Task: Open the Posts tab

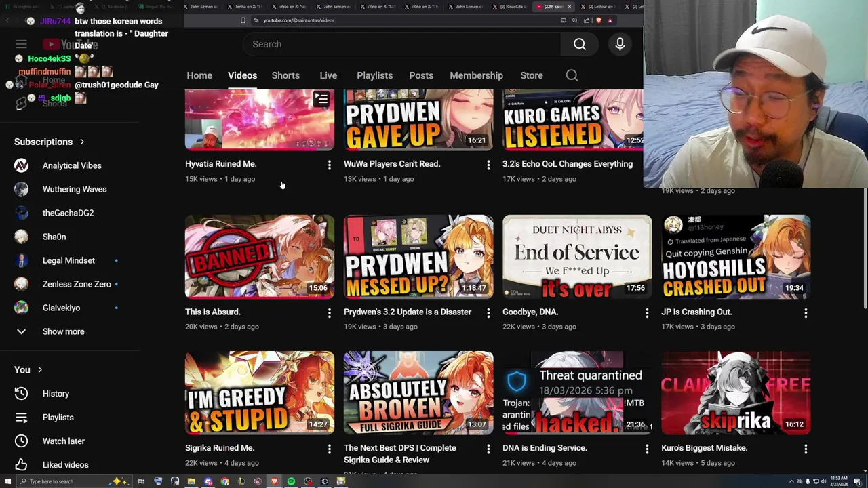Action: (421, 75)
